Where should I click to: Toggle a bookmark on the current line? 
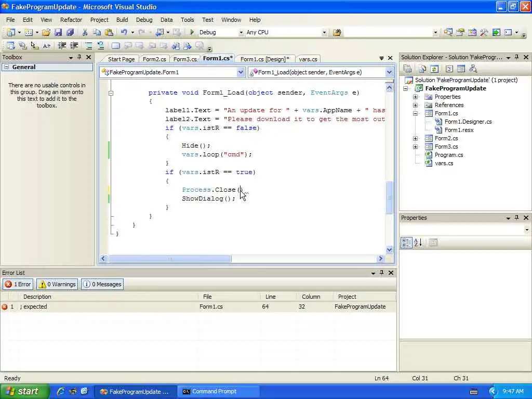[116, 46]
